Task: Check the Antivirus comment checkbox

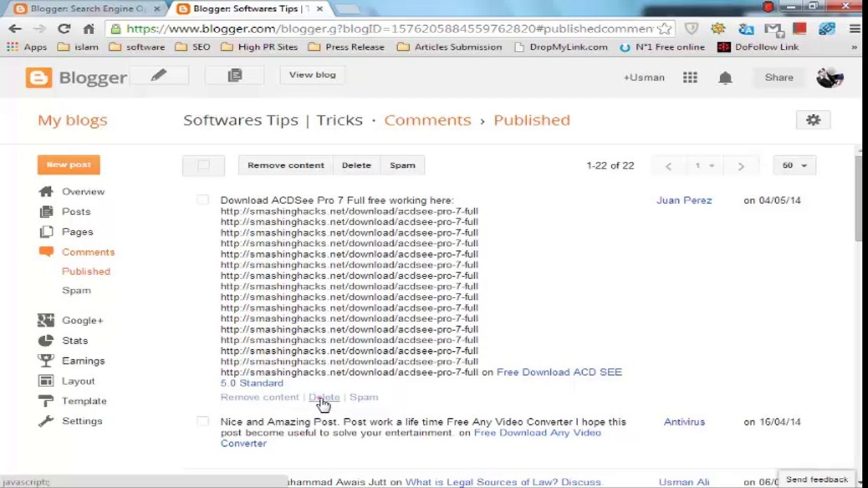Action: 203,422
